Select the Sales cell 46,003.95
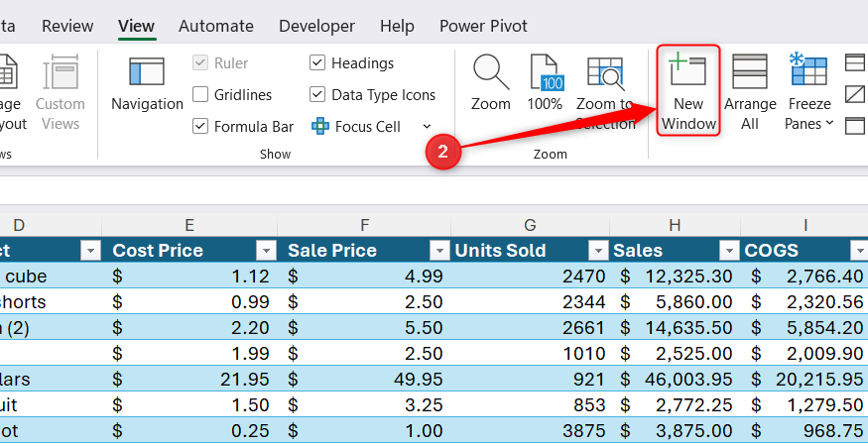The height and width of the screenshot is (446, 868). [x=675, y=380]
